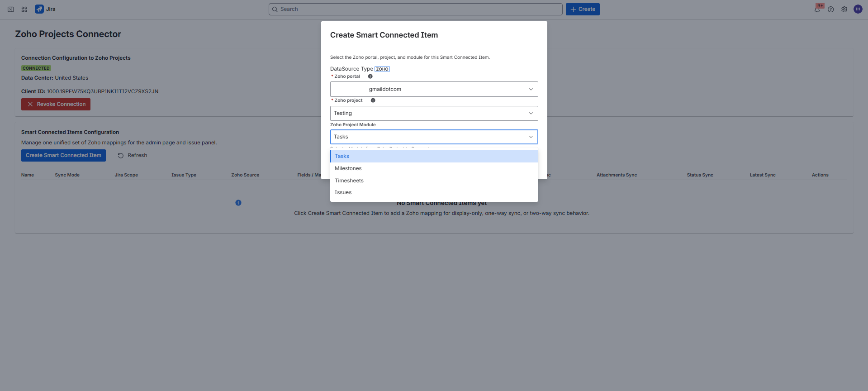Image resolution: width=868 pixels, height=391 pixels.
Task: Click the info icon beside Zoho portal
Action: click(x=370, y=76)
